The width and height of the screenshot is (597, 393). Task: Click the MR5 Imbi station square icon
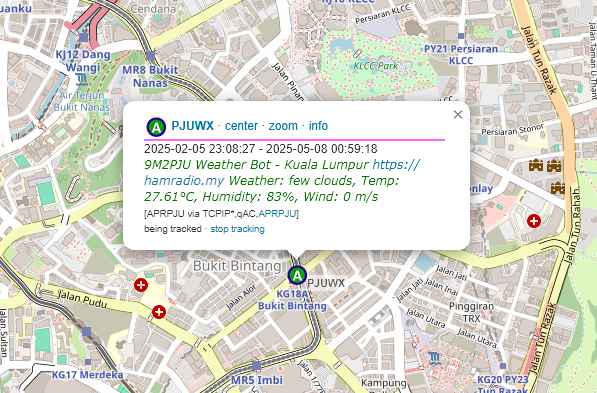coord(257,366)
